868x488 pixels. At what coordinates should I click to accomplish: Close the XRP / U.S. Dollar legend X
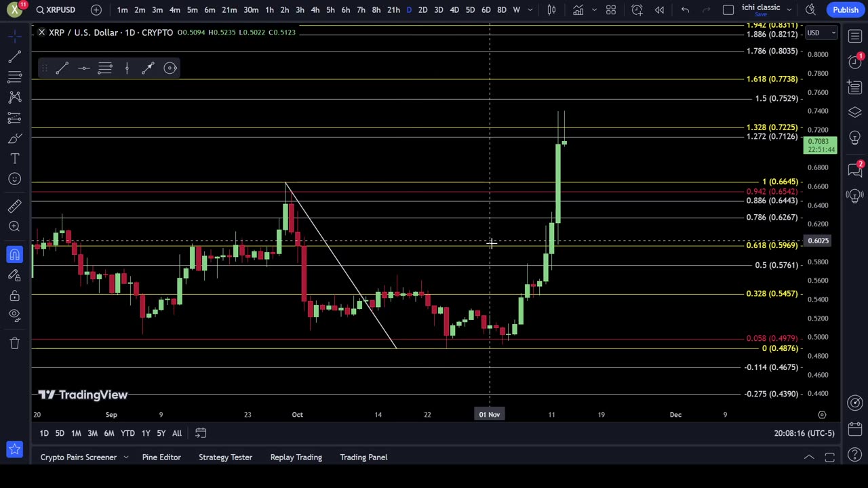[41, 33]
